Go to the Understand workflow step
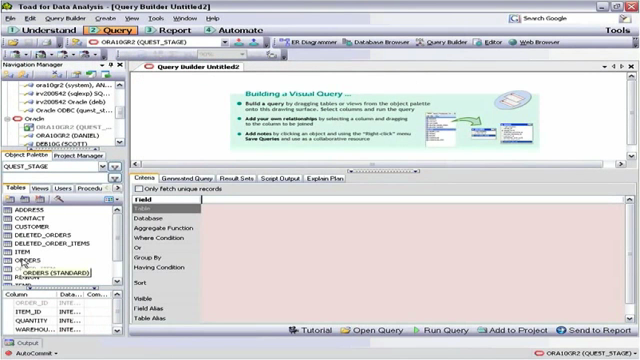 tap(42, 30)
